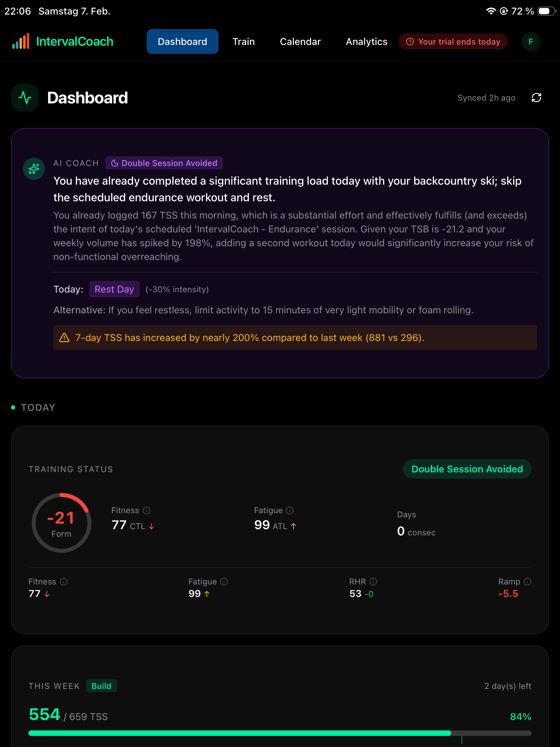Viewport: 560px width, 747px height.
Task: Click the sync refresh icon
Action: coord(536,98)
